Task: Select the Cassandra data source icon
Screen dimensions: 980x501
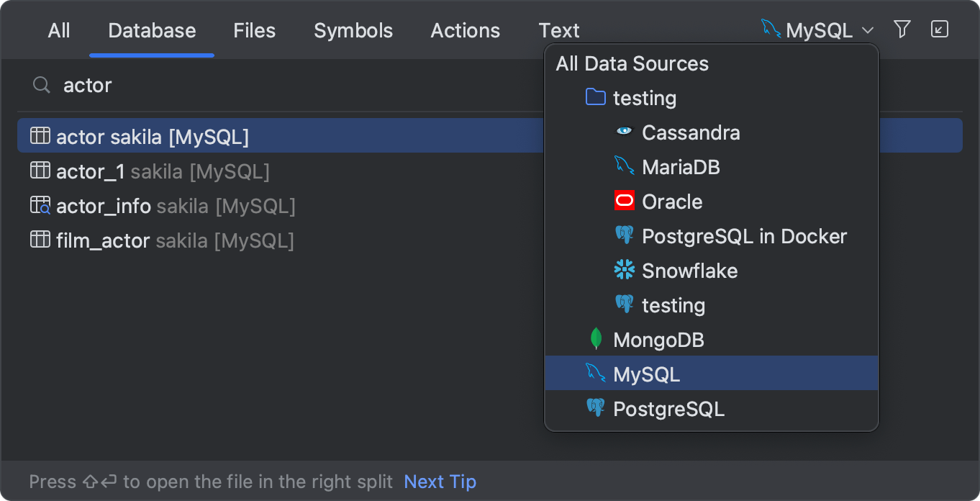Action: pyautogui.click(x=625, y=132)
